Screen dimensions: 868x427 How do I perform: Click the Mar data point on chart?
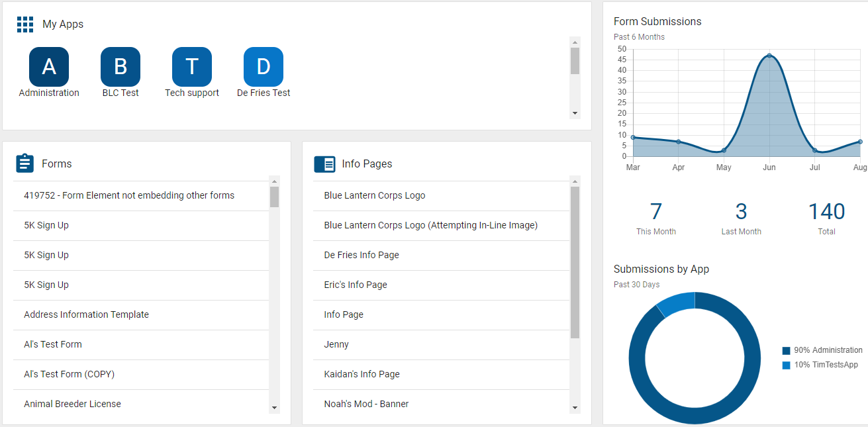coord(633,137)
